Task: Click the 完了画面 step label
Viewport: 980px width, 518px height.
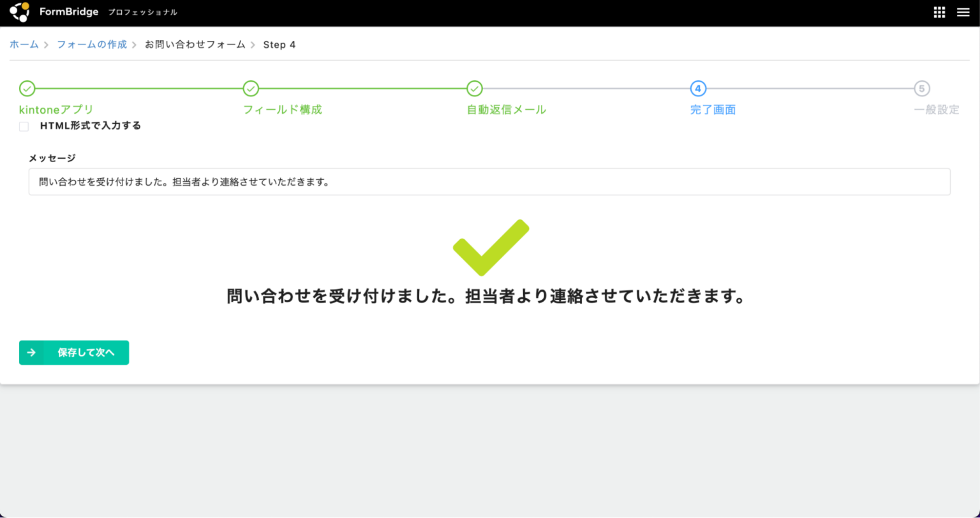Action: (x=713, y=110)
